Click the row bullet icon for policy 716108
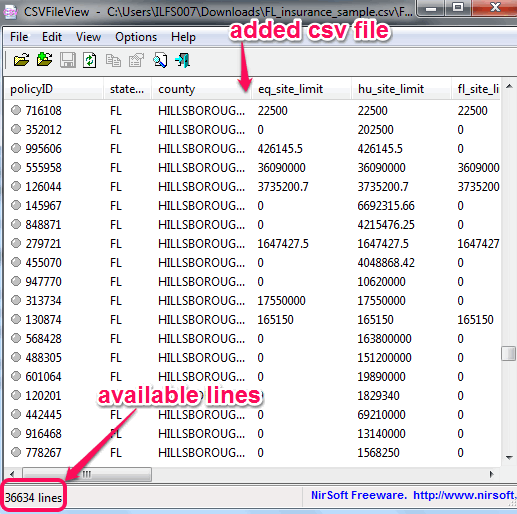 (x=16, y=110)
